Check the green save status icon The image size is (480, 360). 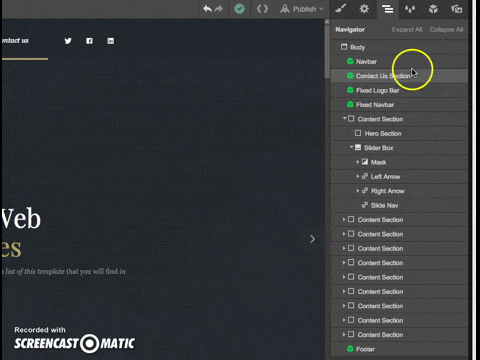coord(239,9)
